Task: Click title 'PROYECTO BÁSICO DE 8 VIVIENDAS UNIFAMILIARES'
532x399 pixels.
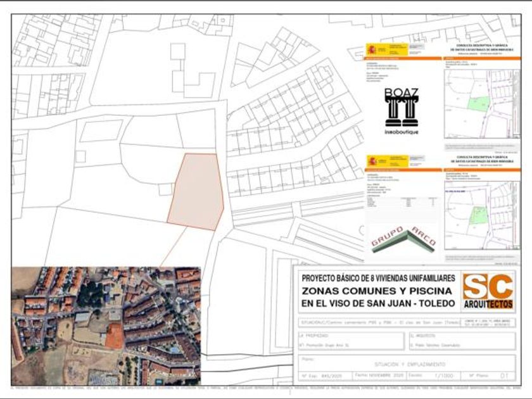Action: coord(378,278)
